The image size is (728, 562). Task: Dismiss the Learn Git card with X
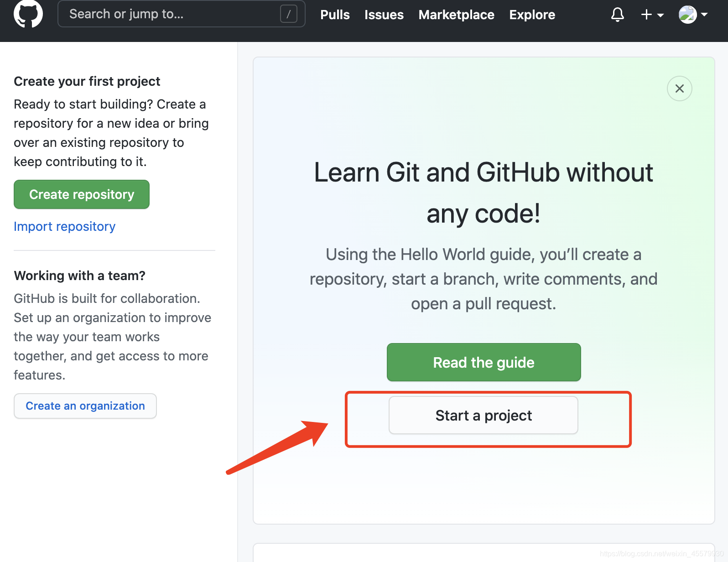[679, 88]
